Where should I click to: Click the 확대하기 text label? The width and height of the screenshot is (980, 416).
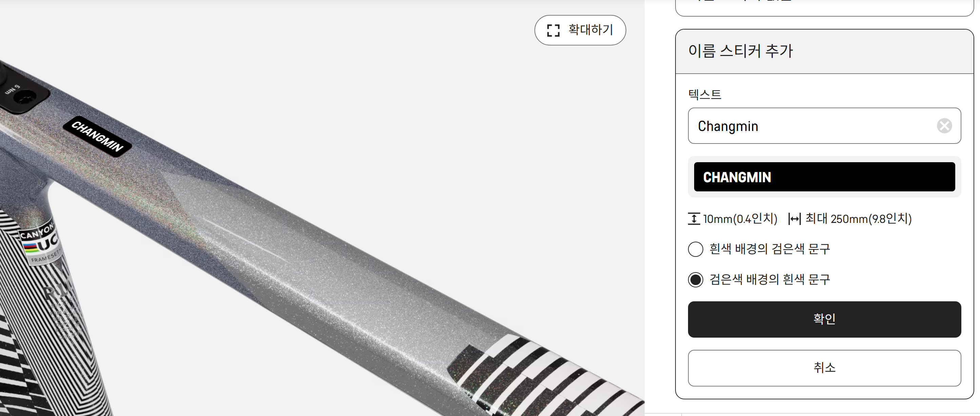[591, 30]
